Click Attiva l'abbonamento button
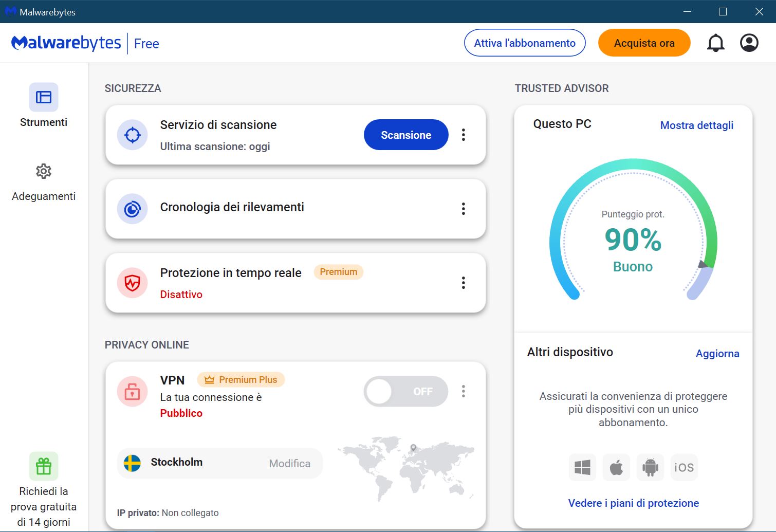 pyautogui.click(x=525, y=43)
